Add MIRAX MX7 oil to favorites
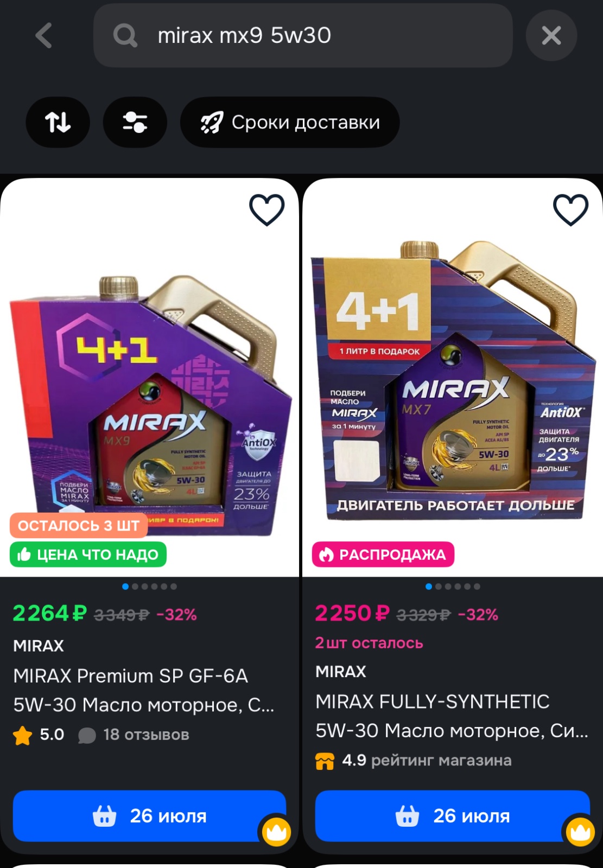Image resolution: width=603 pixels, height=868 pixels. tap(570, 209)
